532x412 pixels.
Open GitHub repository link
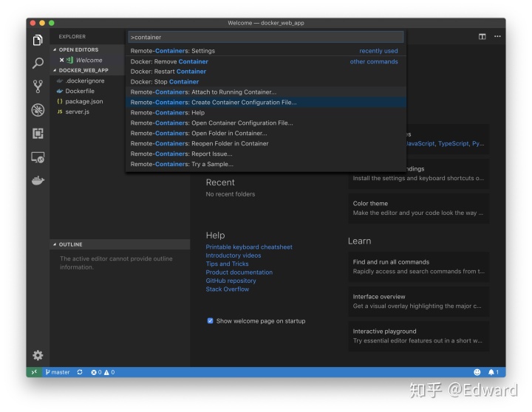(231, 281)
